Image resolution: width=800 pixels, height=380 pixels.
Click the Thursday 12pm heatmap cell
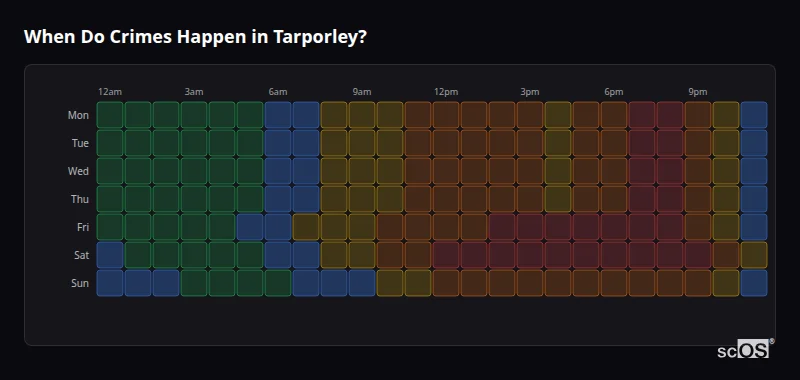pos(446,199)
